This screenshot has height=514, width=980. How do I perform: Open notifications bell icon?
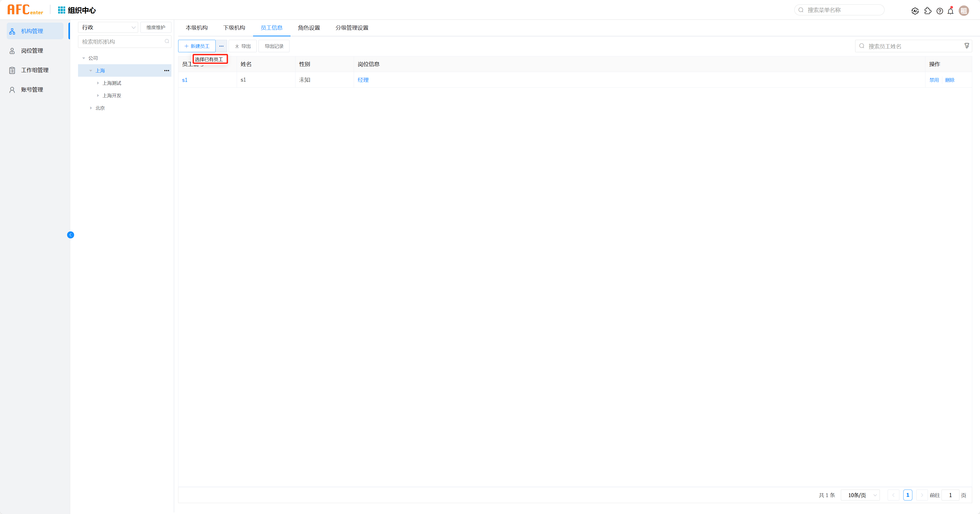(x=950, y=11)
